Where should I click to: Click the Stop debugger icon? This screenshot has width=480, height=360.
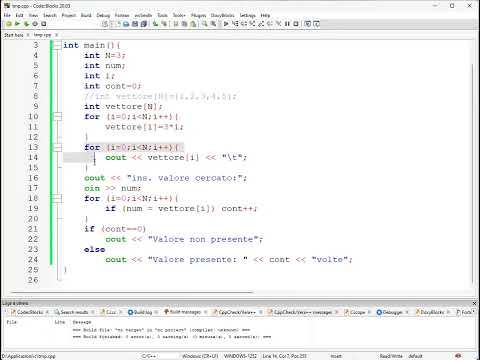pos(296,24)
